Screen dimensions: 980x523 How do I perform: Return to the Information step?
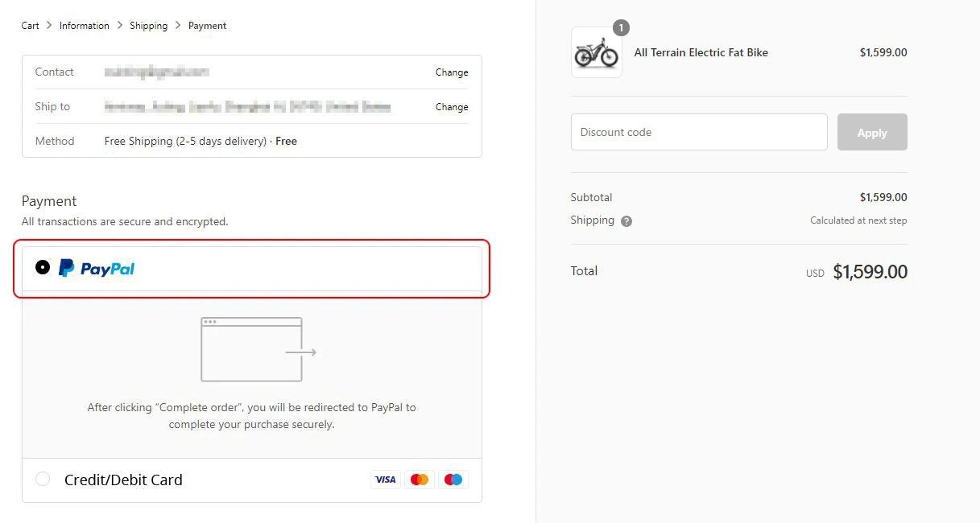tap(84, 25)
